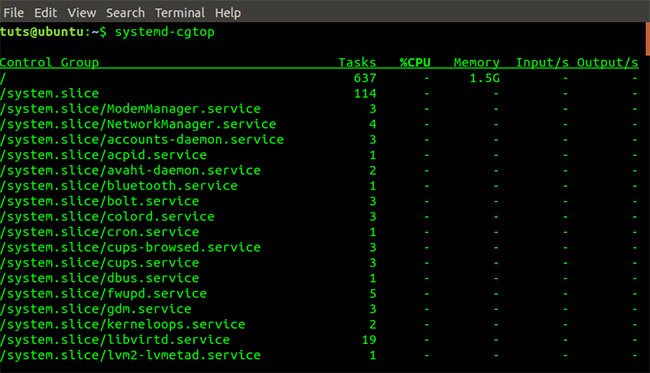The height and width of the screenshot is (373, 650).
Task: Click the 'Output/s' column header
Action: pyautogui.click(x=607, y=63)
